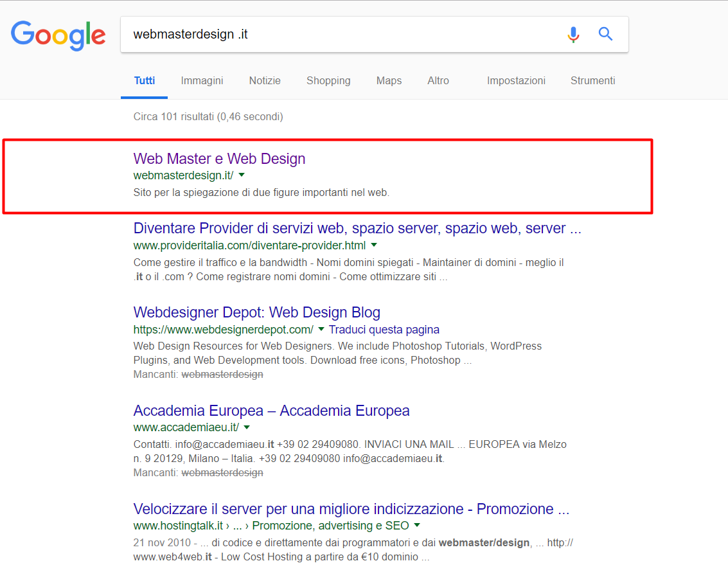Click struck-through webmasterdesign under Accademia Europea

point(222,473)
